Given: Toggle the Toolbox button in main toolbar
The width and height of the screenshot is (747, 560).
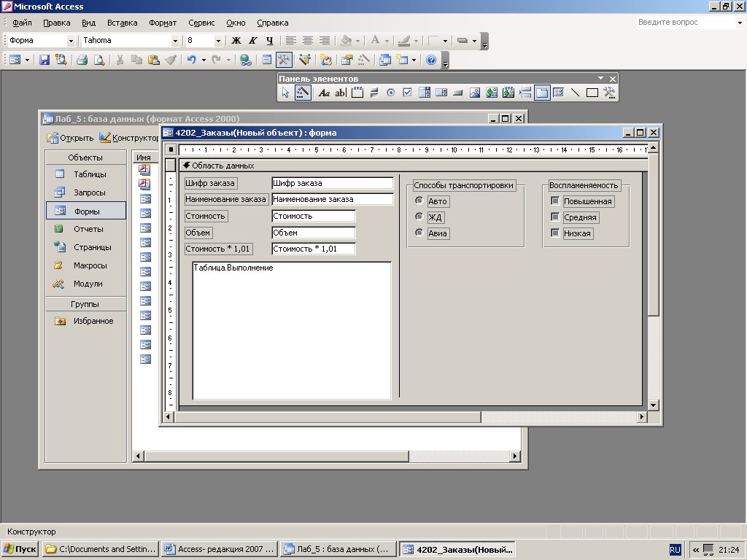Looking at the screenshot, I should point(284,60).
